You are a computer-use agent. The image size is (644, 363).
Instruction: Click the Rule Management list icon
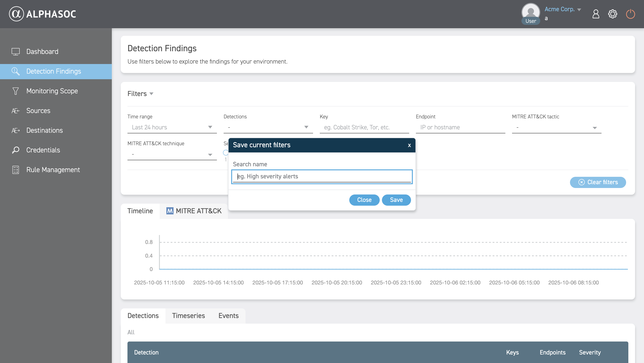pos(15,170)
